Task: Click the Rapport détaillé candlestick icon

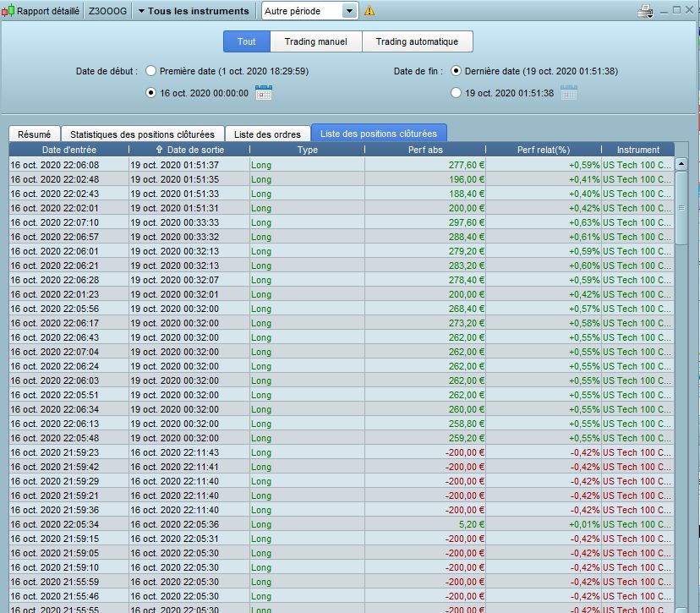Action: pyautogui.click(x=8, y=11)
